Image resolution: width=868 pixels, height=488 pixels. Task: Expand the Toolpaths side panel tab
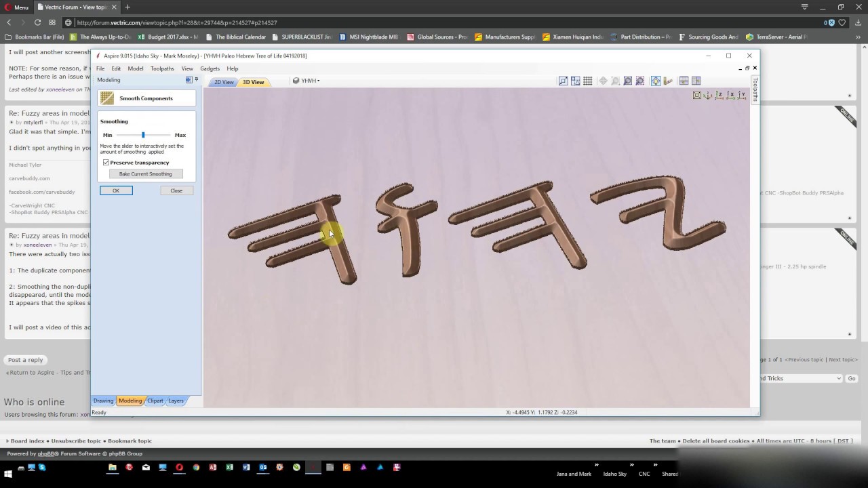755,89
